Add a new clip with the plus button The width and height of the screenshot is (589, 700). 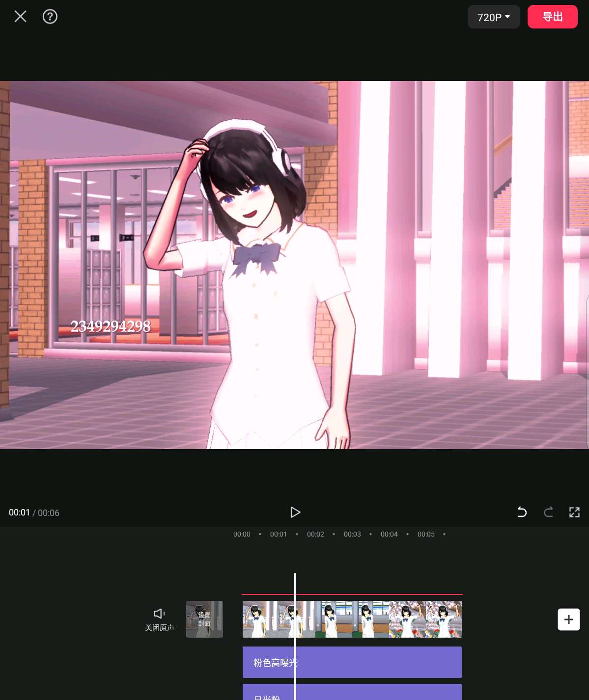click(568, 619)
